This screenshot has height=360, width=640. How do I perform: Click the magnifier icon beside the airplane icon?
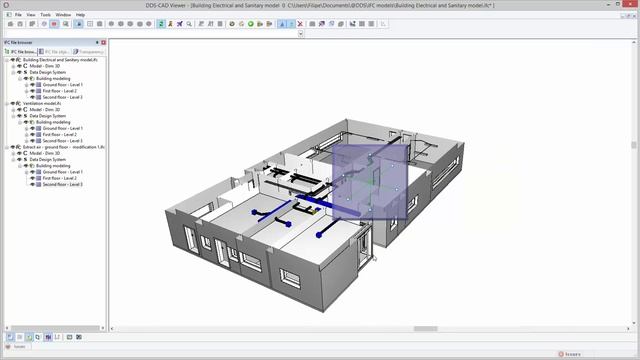click(189, 24)
